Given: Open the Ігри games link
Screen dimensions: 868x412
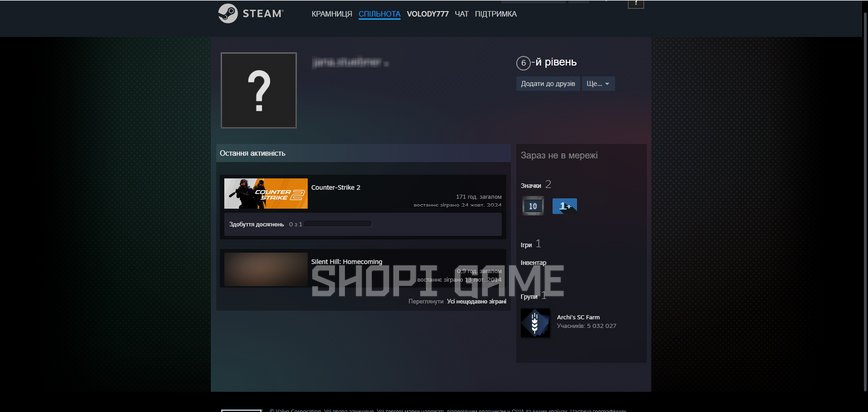Looking at the screenshot, I should [526, 244].
